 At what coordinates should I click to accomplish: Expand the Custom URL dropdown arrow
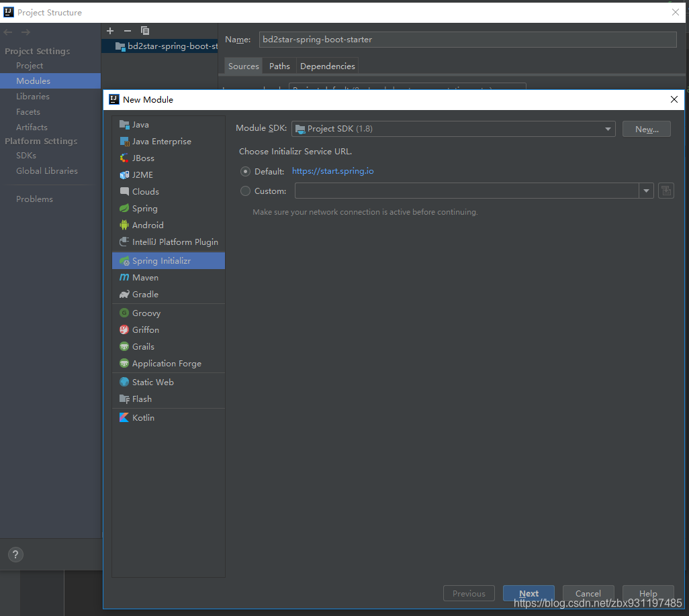click(647, 191)
